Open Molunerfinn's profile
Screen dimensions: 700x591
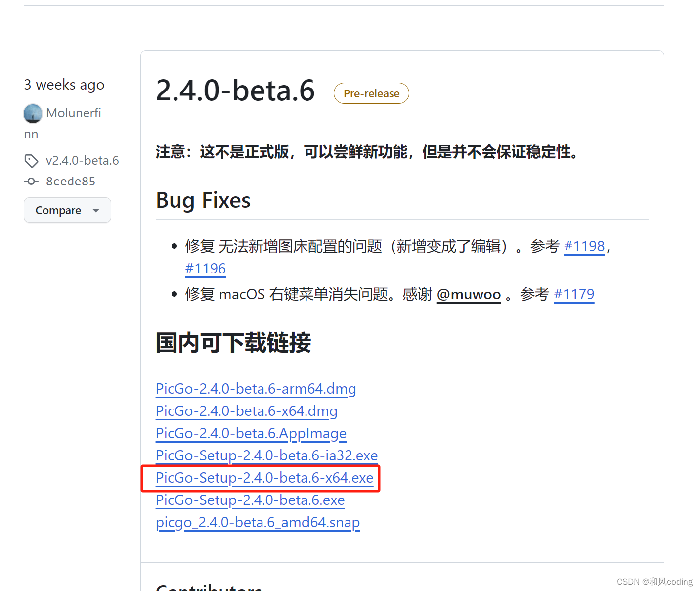tap(73, 113)
